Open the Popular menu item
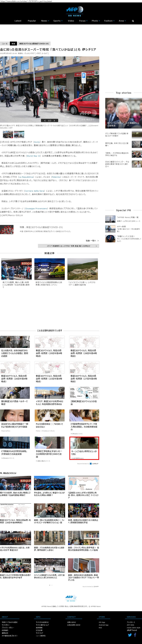Viewport: 142px width, 644px height. [x=32, y=21]
